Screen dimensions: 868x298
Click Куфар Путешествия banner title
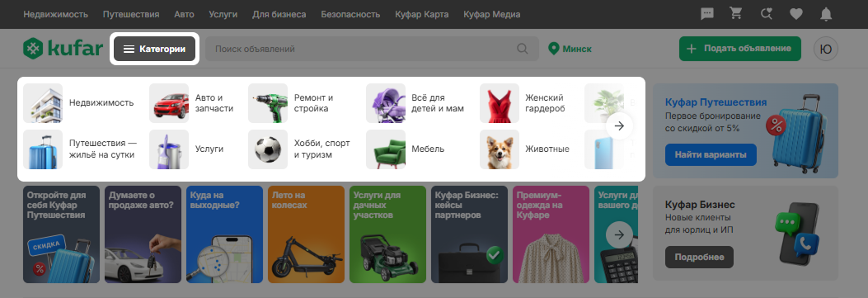point(716,102)
